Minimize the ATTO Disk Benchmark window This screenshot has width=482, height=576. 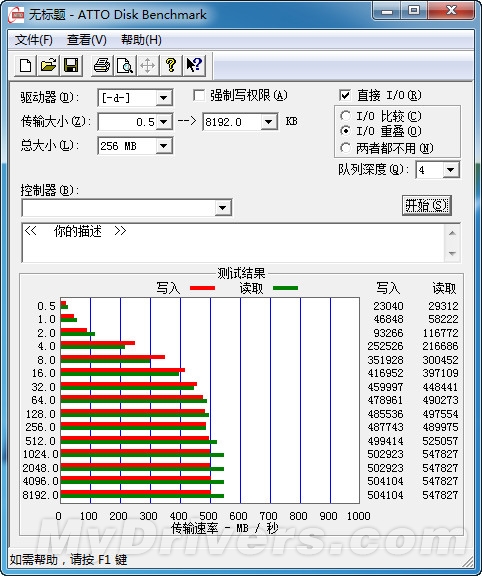point(387,11)
